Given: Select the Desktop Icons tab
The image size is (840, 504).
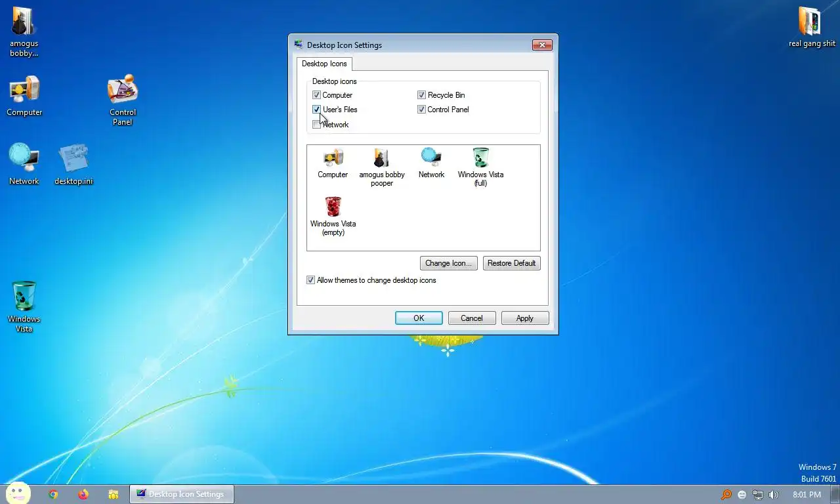Looking at the screenshot, I should [x=324, y=64].
